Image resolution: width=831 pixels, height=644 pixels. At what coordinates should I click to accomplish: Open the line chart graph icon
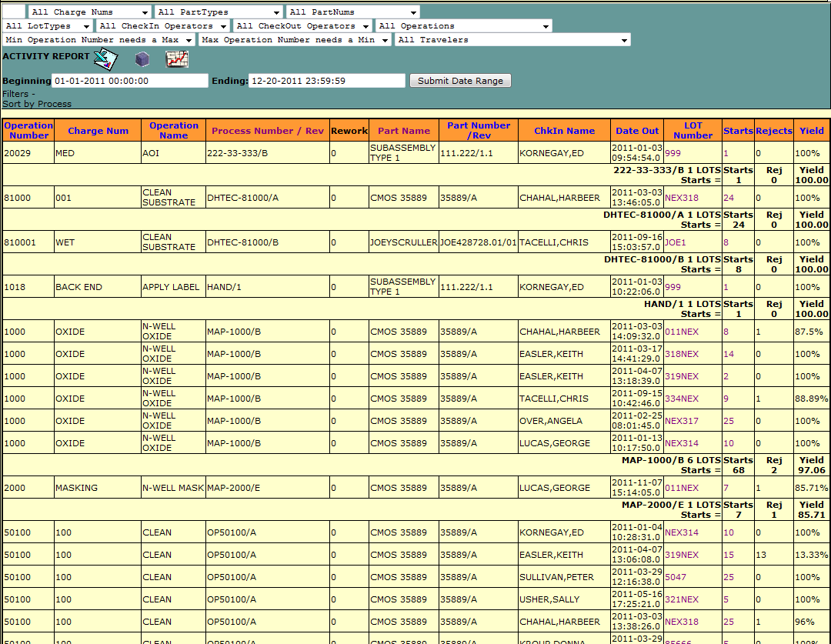click(177, 58)
